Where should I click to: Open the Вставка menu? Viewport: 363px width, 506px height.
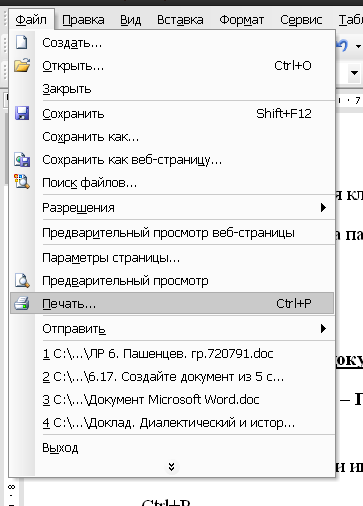180,20
